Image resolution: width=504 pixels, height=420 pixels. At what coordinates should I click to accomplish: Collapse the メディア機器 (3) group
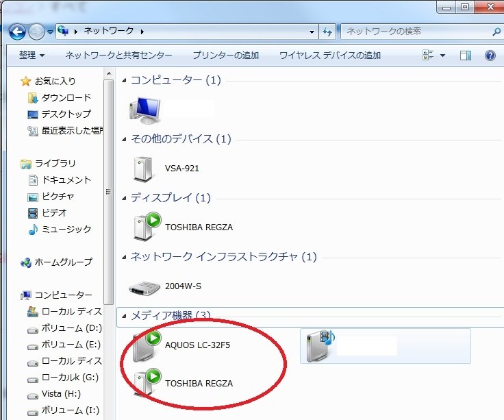(124, 316)
